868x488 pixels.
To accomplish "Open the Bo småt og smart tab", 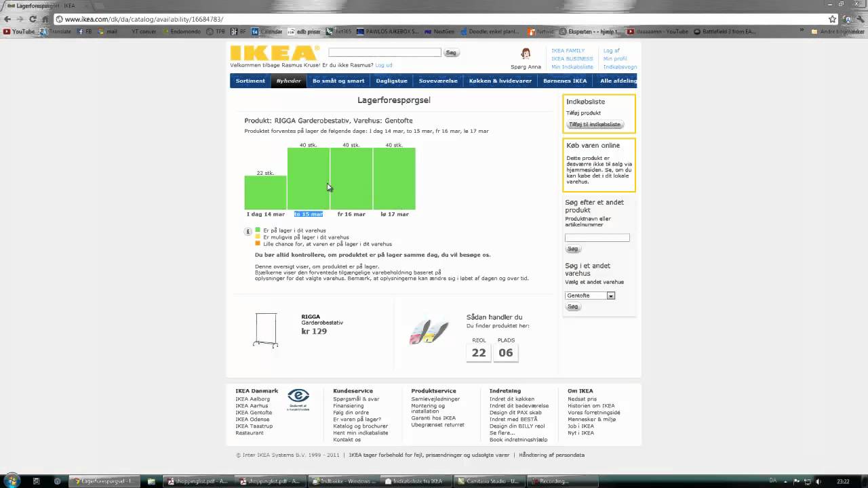I will click(338, 81).
